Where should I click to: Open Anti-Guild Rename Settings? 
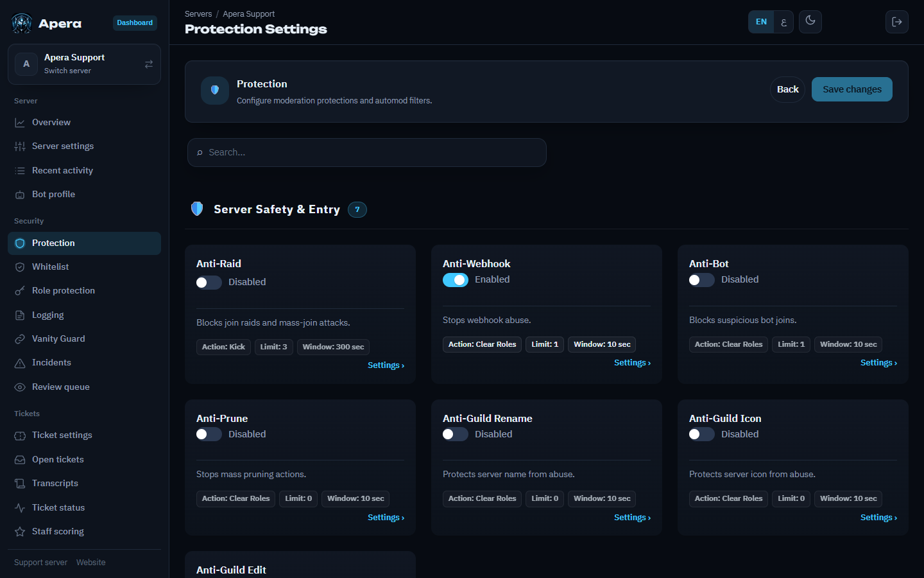click(632, 518)
